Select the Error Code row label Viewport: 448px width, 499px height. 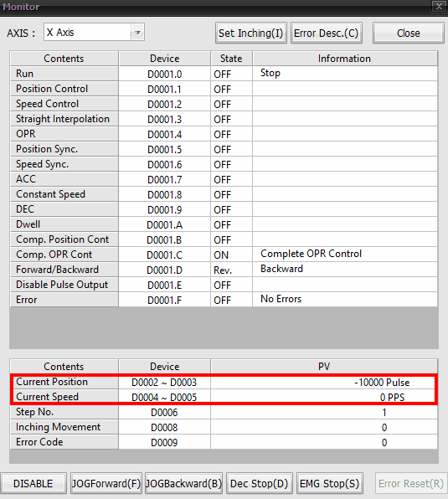point(64,442)
